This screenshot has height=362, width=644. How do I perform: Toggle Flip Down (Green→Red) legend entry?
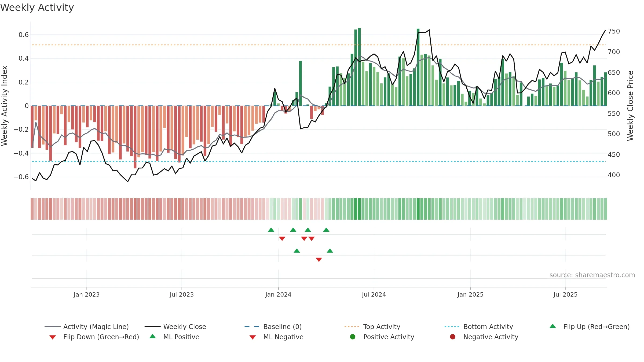(94, 337)
